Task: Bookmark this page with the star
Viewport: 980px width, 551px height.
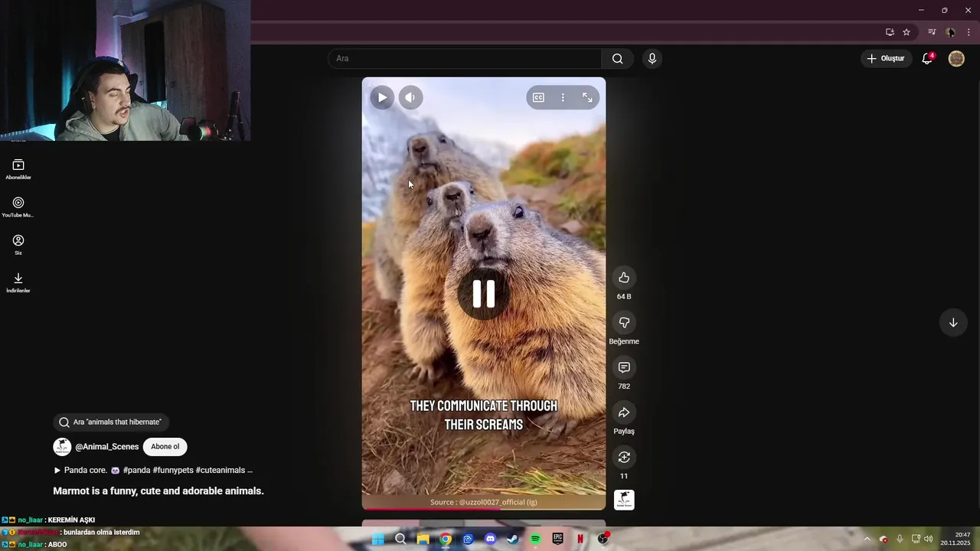Action: coord(906,32)
